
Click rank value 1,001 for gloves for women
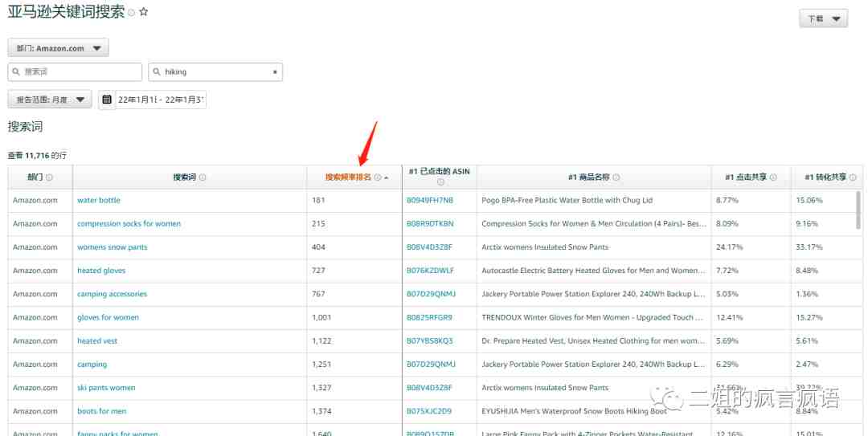tap(321, 318)
